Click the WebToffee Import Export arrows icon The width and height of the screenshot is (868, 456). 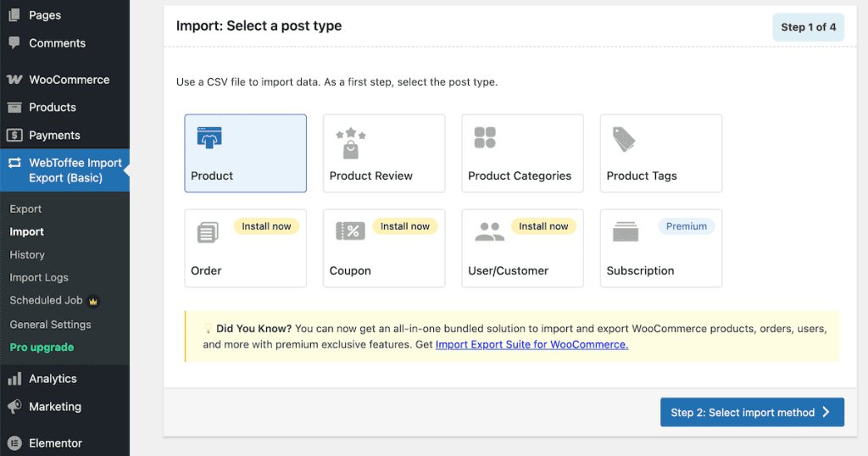pos(14,163)
